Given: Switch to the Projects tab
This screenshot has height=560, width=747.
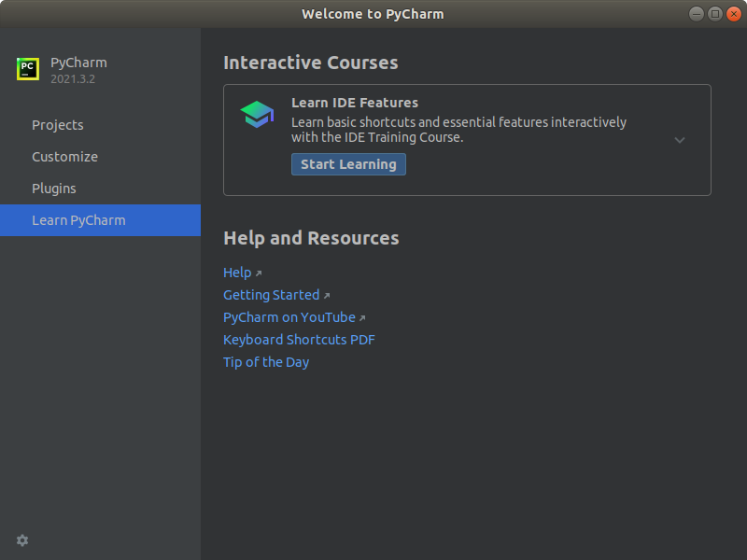Looking at the screenshot, I should [58, 125].
